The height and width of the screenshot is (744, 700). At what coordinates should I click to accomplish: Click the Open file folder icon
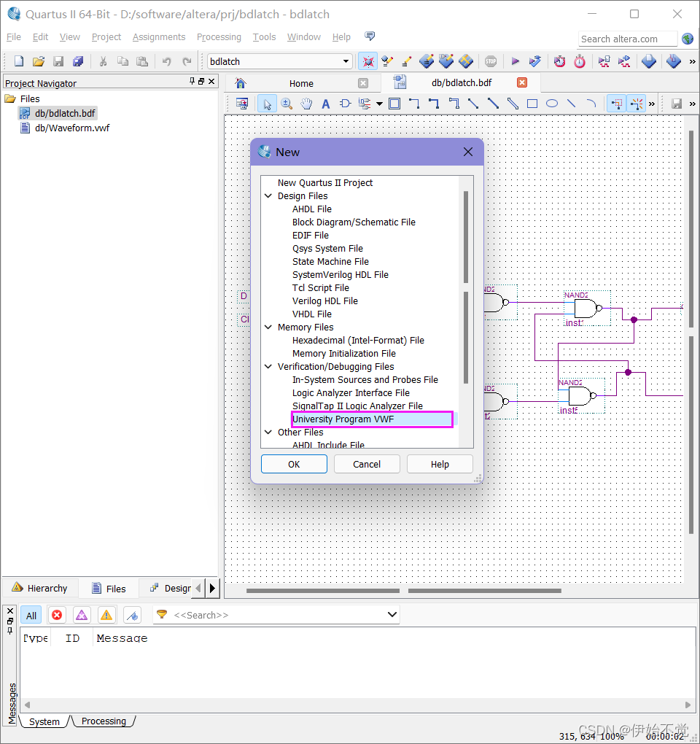[39, 61]
